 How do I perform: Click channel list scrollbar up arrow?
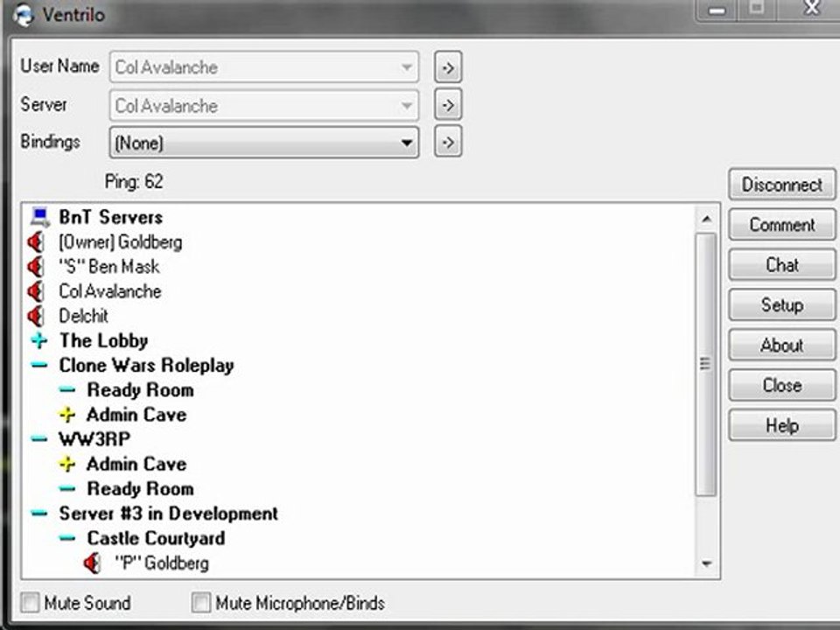click(707, 219)
